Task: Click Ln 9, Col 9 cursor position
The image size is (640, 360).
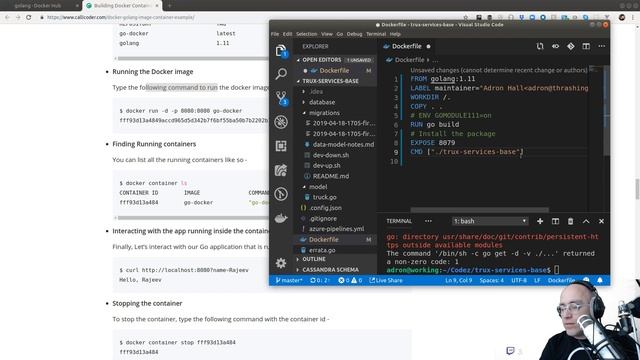Action: tap(458, 280)
